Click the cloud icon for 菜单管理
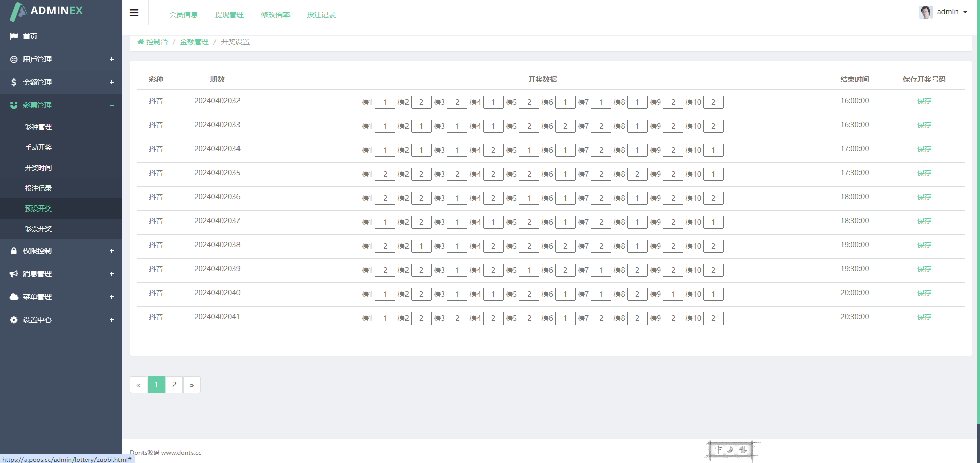 (x=14, y=297)
